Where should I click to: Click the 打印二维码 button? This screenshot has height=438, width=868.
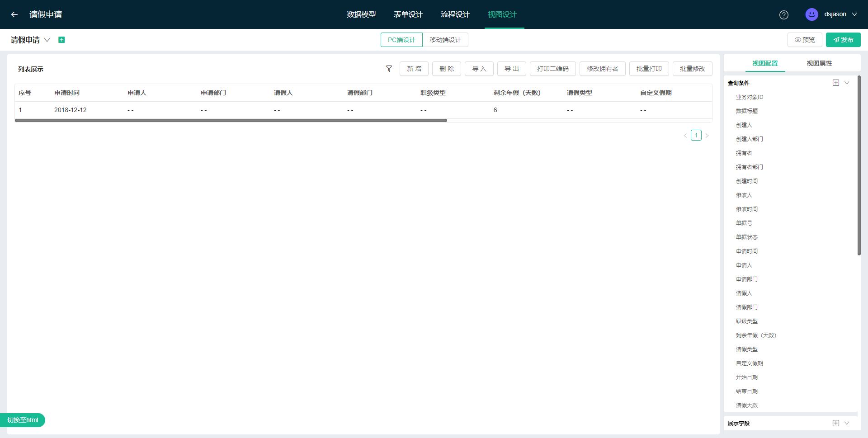pos(553,69)
